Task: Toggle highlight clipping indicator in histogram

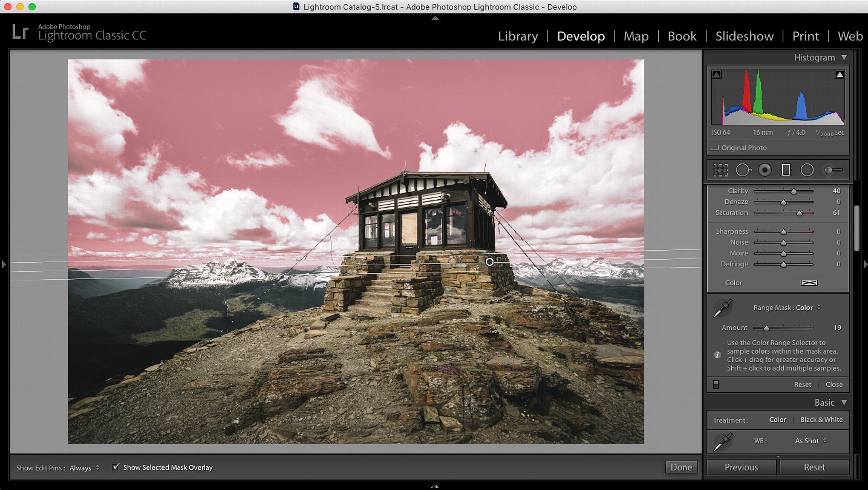Action: point(840,74)
